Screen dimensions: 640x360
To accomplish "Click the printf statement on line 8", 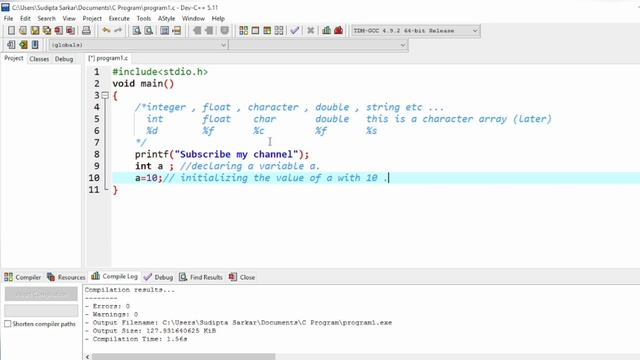I will click(x=222, y=154).
